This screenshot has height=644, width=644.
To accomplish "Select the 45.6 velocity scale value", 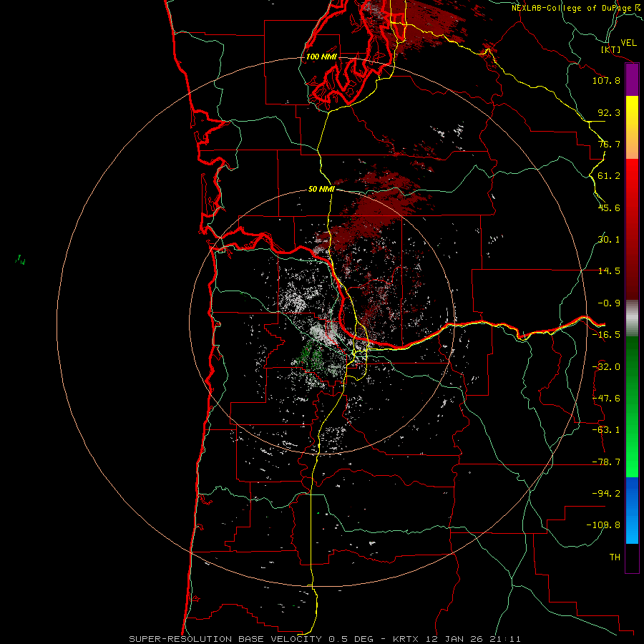I will point(609,208).
